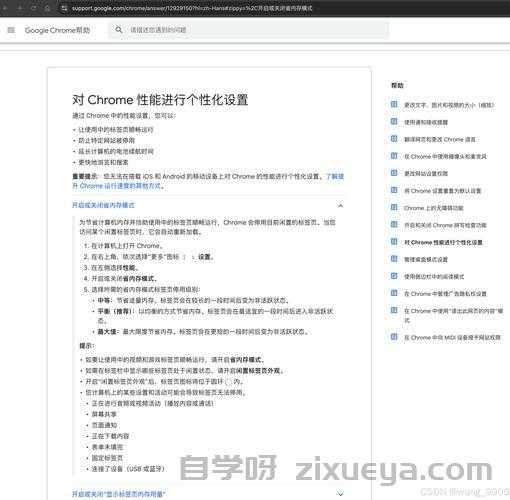Click the 提示 label

click(x=87, y=346)
